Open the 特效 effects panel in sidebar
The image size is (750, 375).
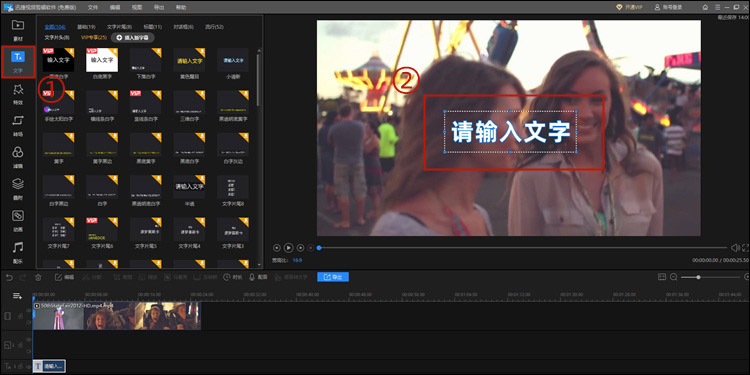coord(18,94)
